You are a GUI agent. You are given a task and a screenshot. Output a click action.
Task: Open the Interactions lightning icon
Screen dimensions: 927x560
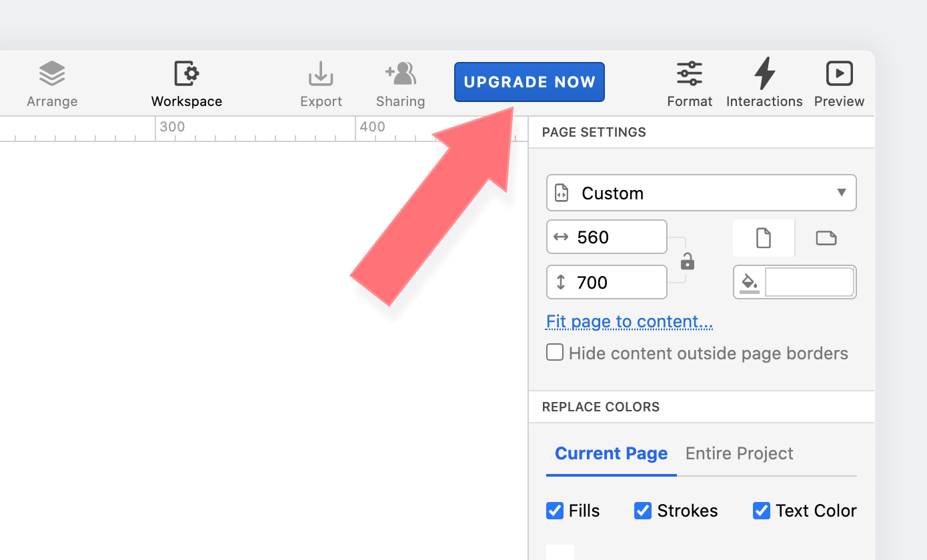pyautogui.click(x=764, y=74)
